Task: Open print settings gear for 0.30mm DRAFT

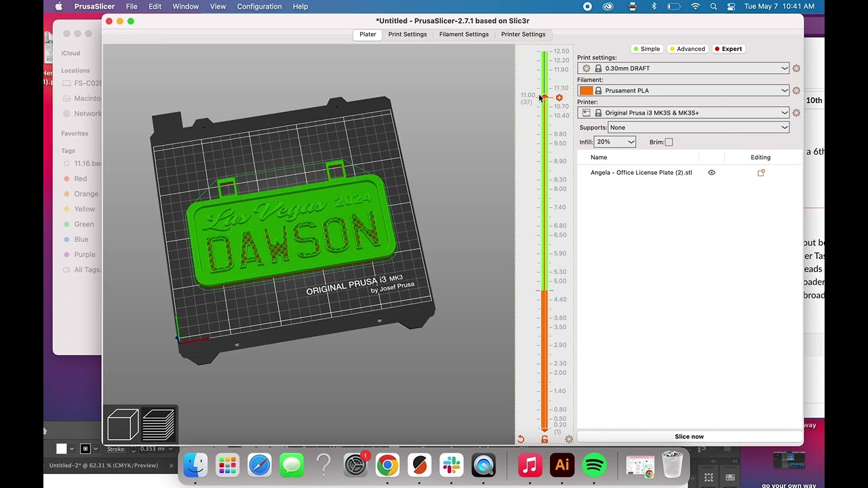Action: click(796, 68)
